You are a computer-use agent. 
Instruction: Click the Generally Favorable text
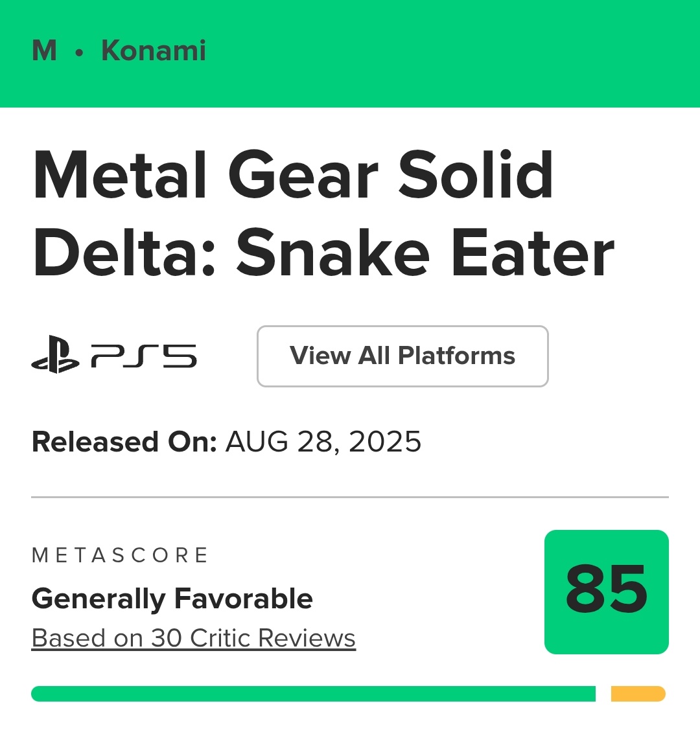pos(172,599)
